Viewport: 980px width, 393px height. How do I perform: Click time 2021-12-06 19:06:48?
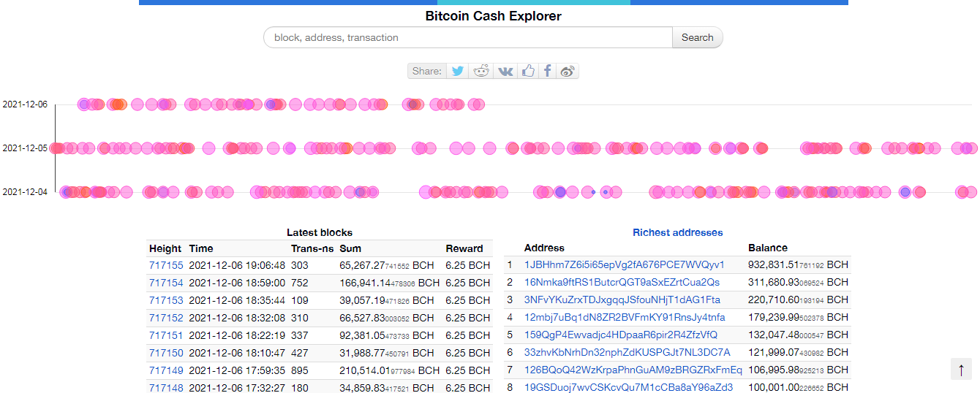[x=237, y=265]
